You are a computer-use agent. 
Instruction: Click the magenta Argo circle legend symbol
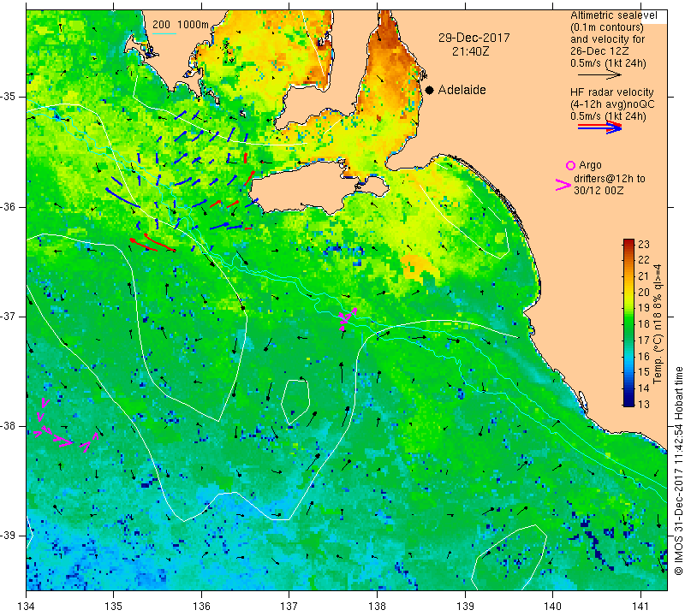click(x=570, y=165)
